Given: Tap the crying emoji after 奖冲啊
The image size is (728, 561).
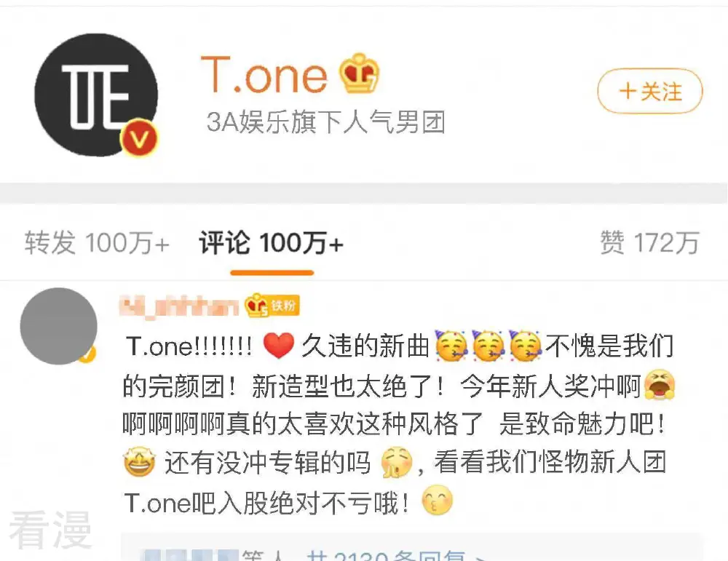Looking at the screenshot, I should point(660,384).
